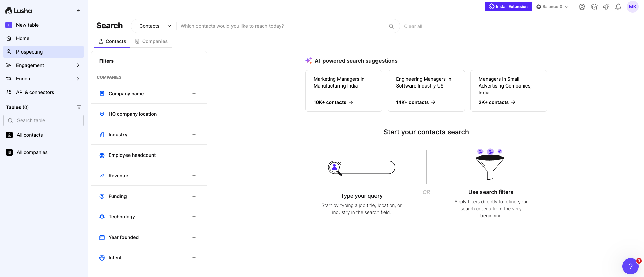Click the New table label
This screenshot has width=644, height=277.
(x=27, y=25)
